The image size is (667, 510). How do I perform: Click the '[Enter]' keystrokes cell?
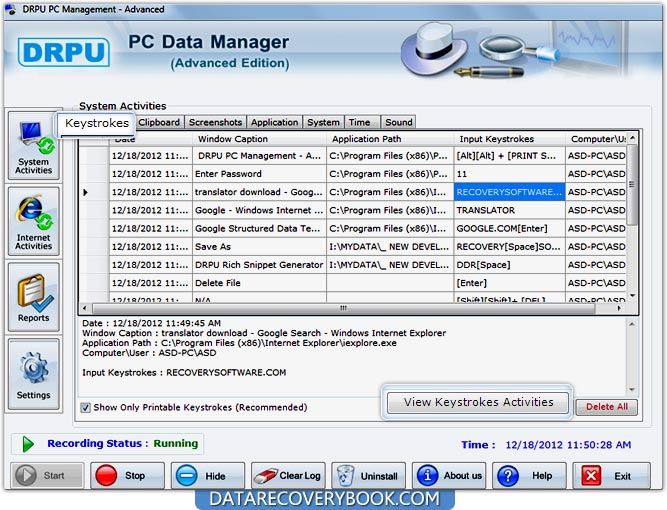(x=510, y=283)
